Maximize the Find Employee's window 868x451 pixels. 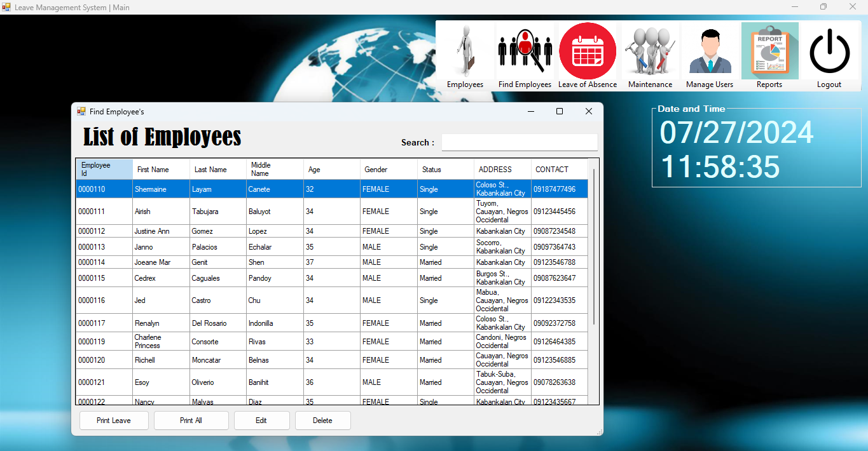point(560,111)
